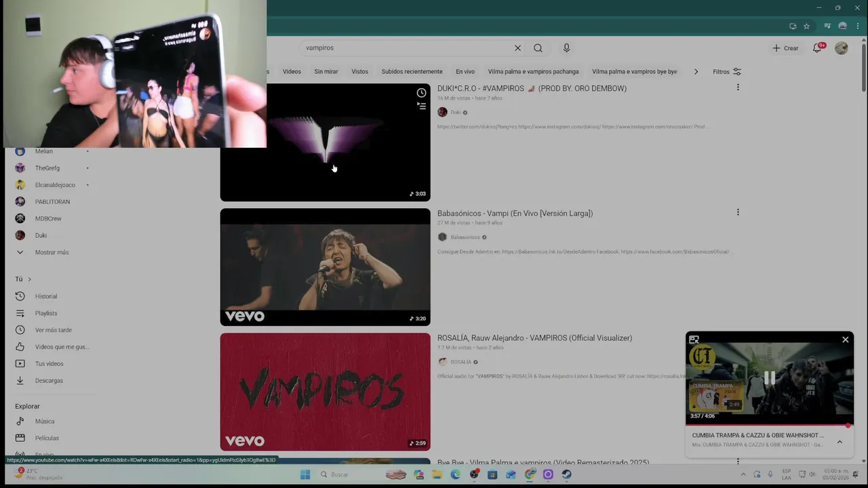This screenshot has height=488, width=868.
Task: Click the install app icon in address bar
Action: [x=793, y=26]
